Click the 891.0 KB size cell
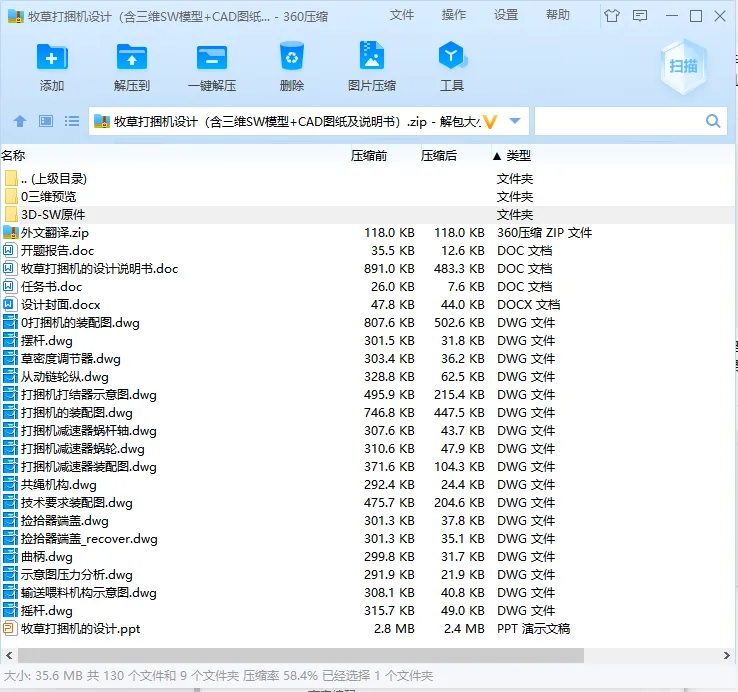Image resolution: width=738 pixels, height=692 pixels. pyautogui.click(x=389, y=269)
